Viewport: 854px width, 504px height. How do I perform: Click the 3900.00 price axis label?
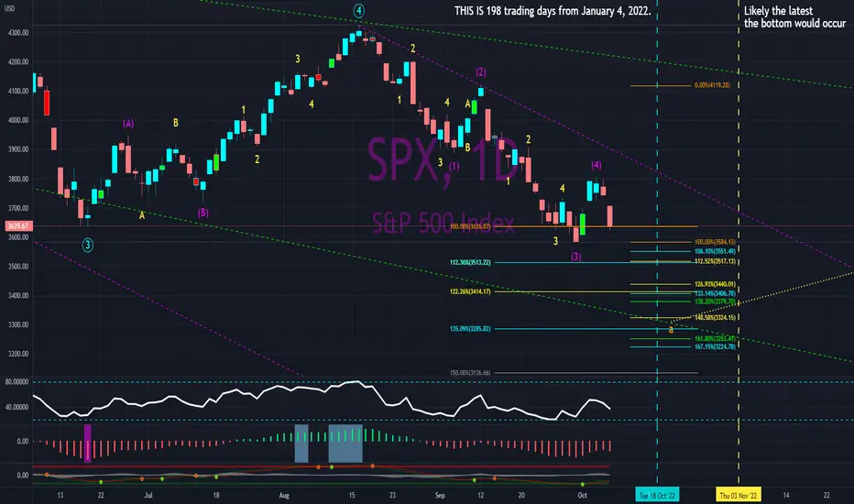point(18,149)
